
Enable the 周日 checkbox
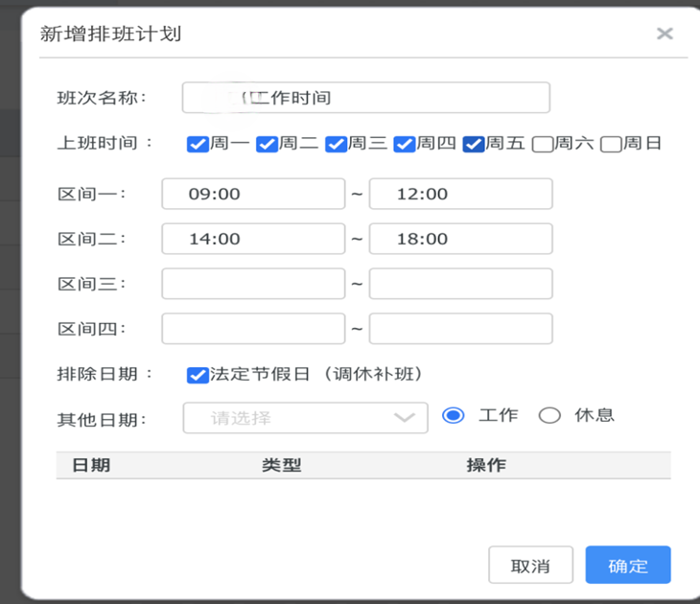pos(612,144)
